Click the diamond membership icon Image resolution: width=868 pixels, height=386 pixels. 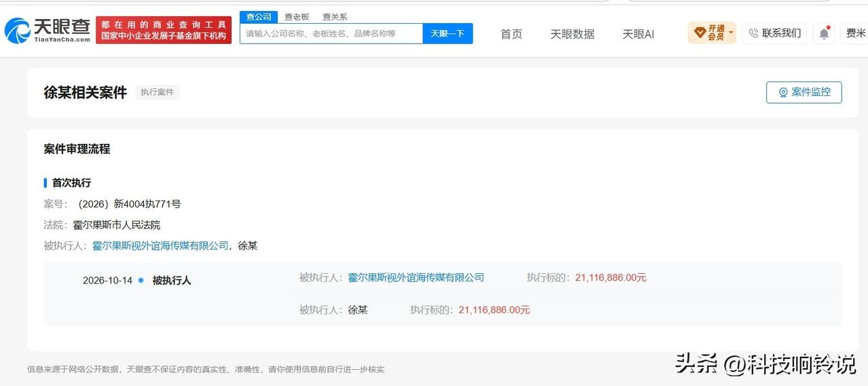tap(700, 33)
